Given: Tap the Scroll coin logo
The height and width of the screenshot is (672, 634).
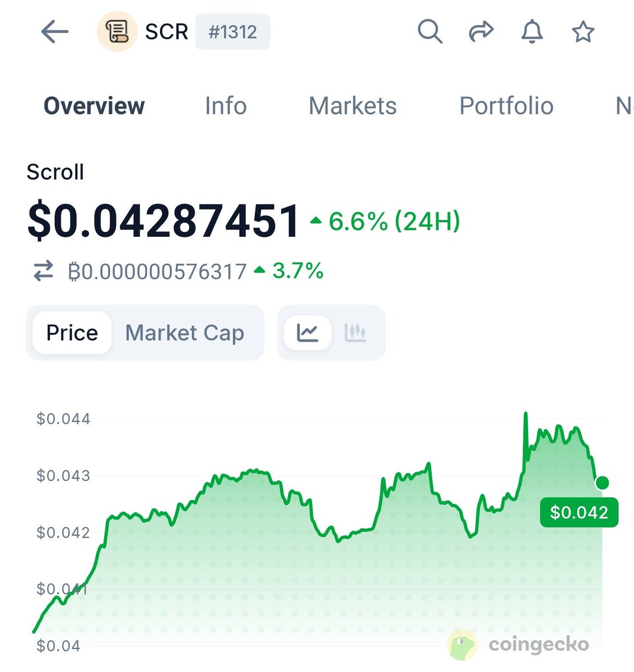Looking at the screenshot, I should coord(117,32).
